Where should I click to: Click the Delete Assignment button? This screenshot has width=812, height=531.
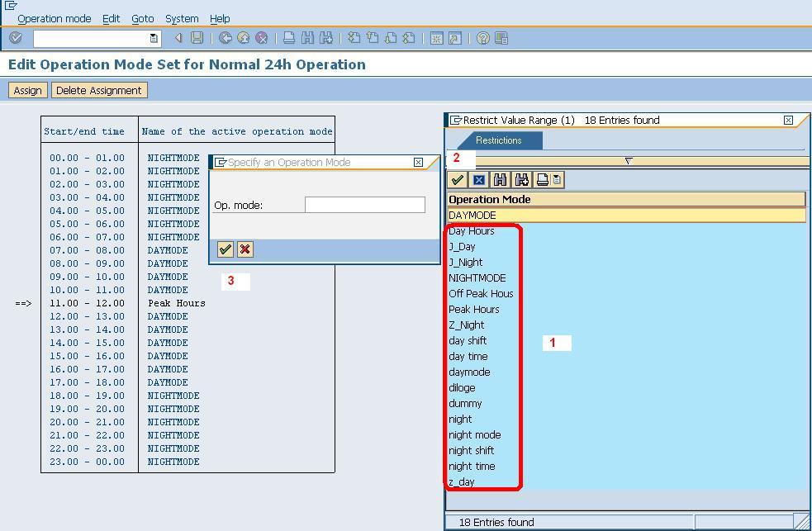[x=99, y=90]
